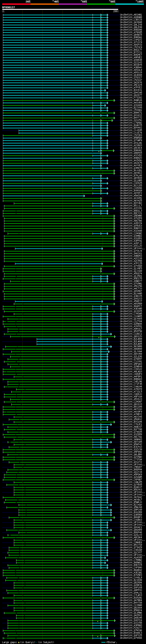The height and width of the screenshot is (644, 146).
Task: Select the UniRef100_Q3ZX39 label
Action: (131, 450)
